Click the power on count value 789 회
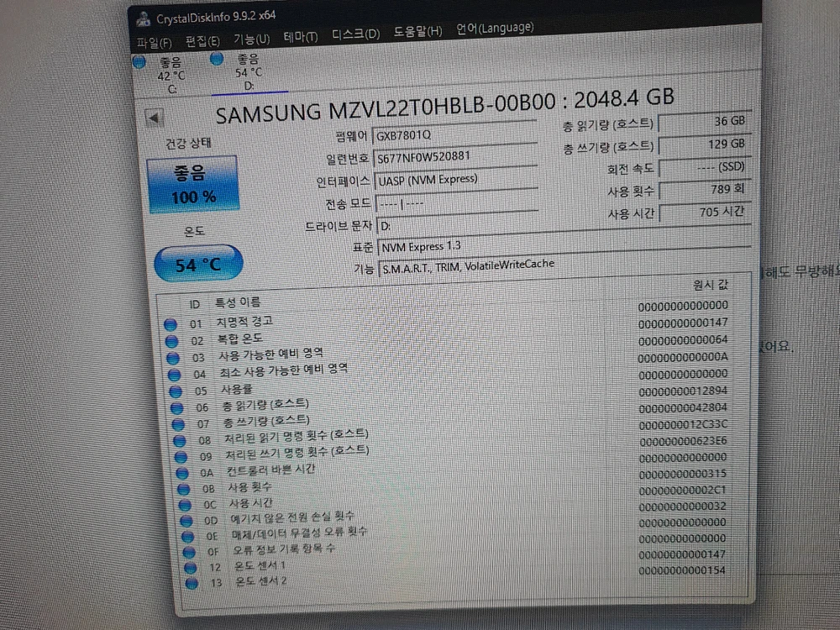The image size is (840, 630). pyautogui.click(x=706, y=190)
